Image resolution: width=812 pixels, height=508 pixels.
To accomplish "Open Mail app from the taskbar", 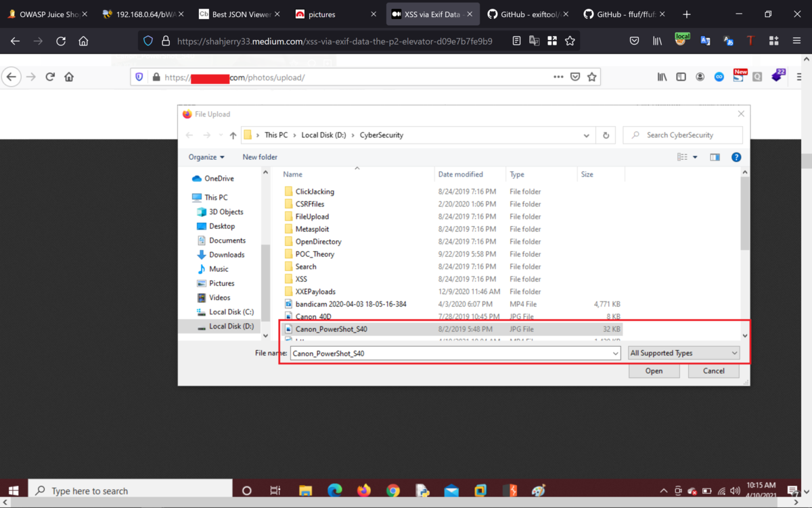I will pos(451,490).
